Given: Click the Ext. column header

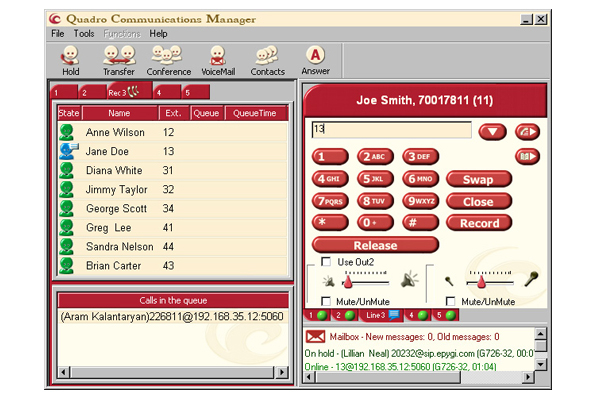Looking at the screenshot, I should (x=173, y=113).
